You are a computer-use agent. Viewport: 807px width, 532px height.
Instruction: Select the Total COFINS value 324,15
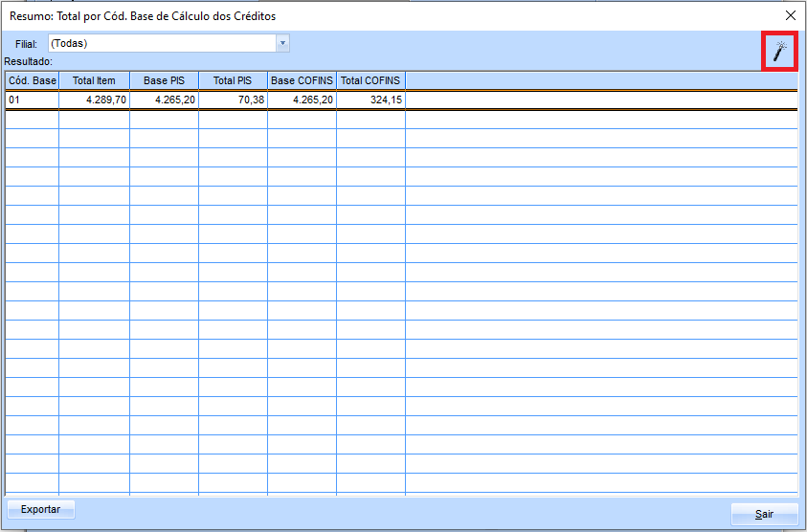[370, 100]
